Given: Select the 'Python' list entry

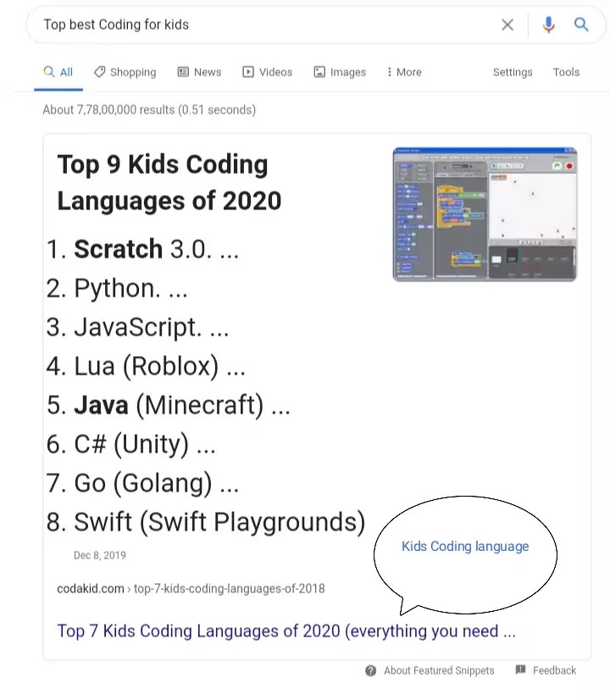Looking at the screenshot, I should point(117,288).
